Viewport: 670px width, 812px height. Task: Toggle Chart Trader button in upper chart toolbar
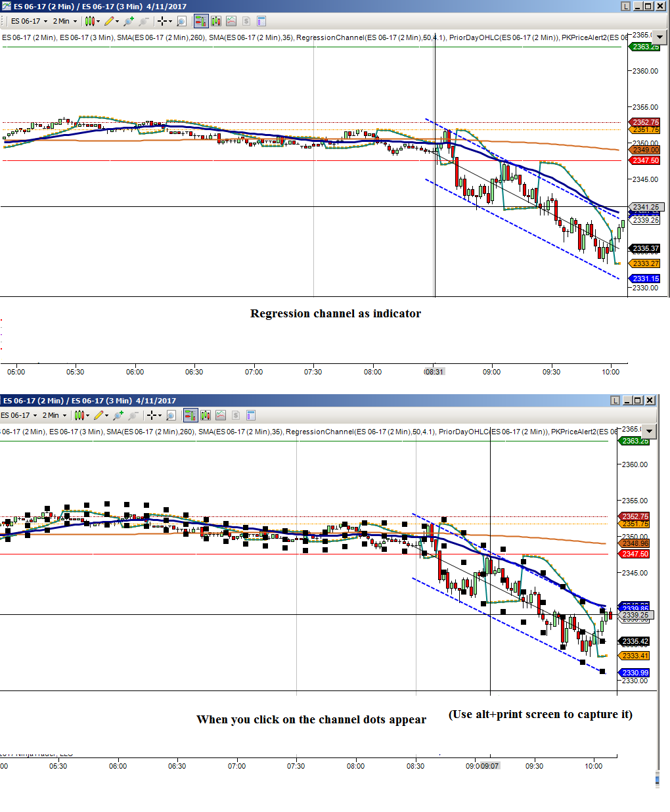(x=201, y=21)
